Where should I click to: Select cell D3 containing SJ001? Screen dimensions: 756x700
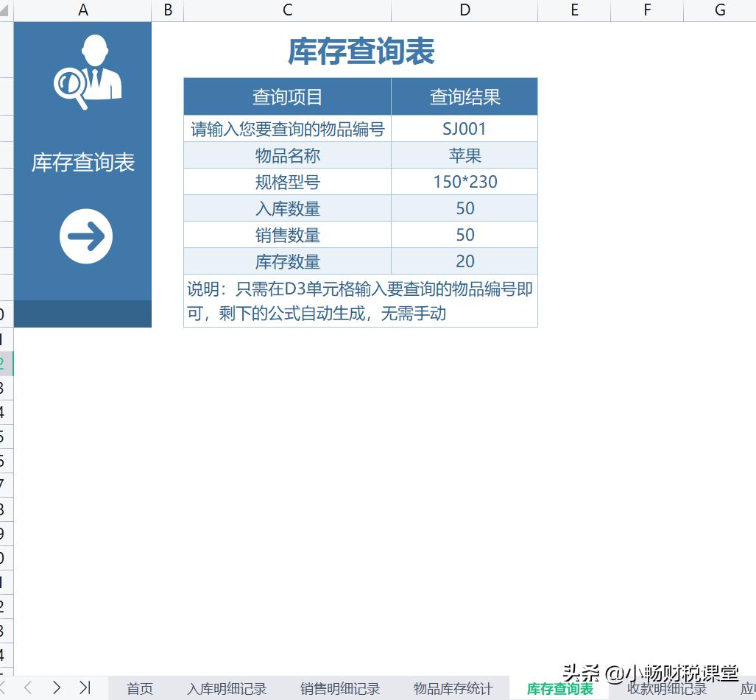click(464, 128)
